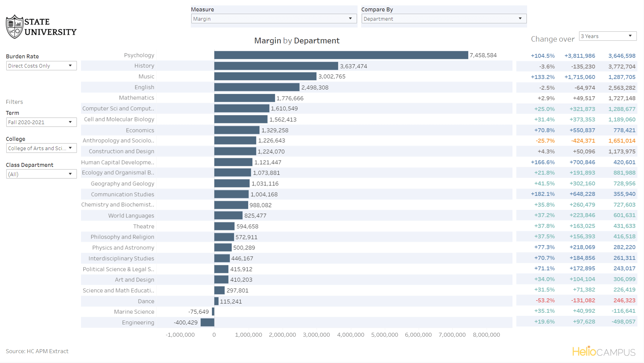Image resolution: width=644 pixels, height=363 pixels.
Task: Select the small Marine Science bar
Action: coord(213,312)
